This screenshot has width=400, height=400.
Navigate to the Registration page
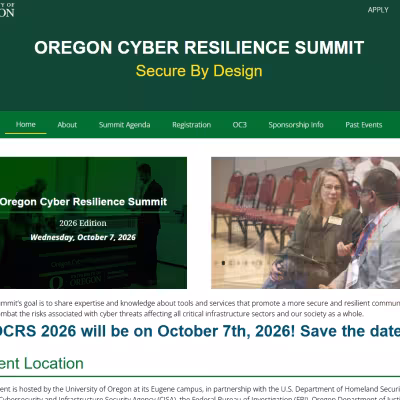coord(192,125)
